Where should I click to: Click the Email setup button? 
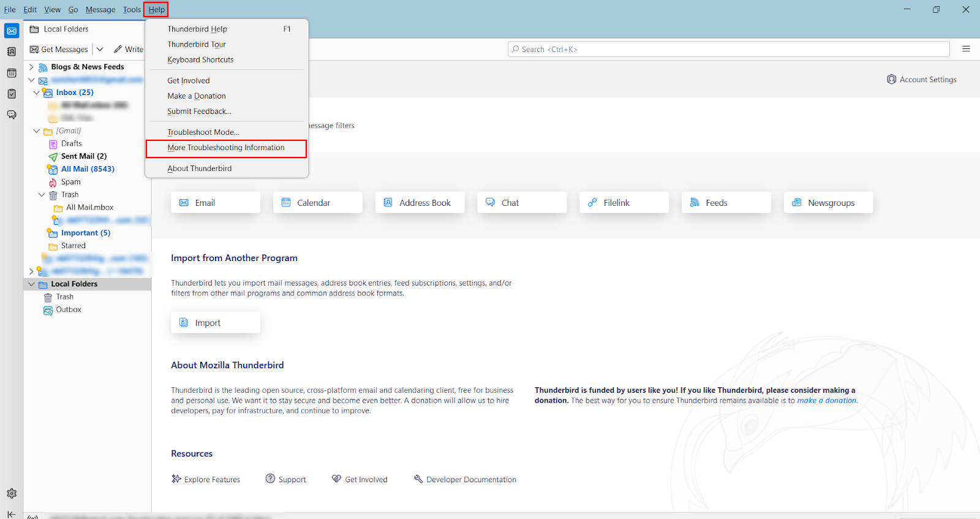pyautogui.click(x=216, y=203)
